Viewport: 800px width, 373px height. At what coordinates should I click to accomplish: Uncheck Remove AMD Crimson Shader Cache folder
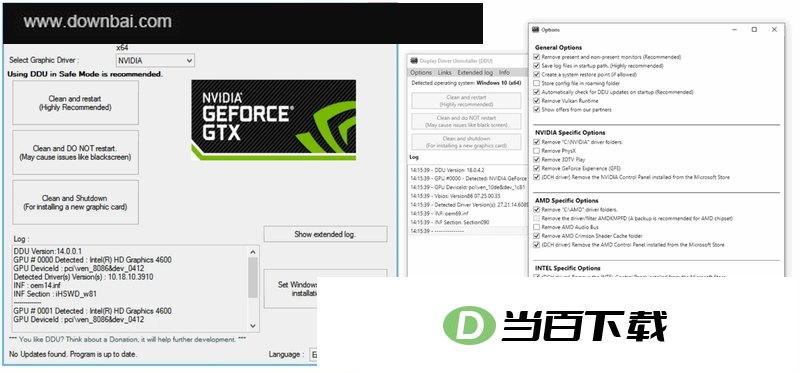(x=536, y=236)
